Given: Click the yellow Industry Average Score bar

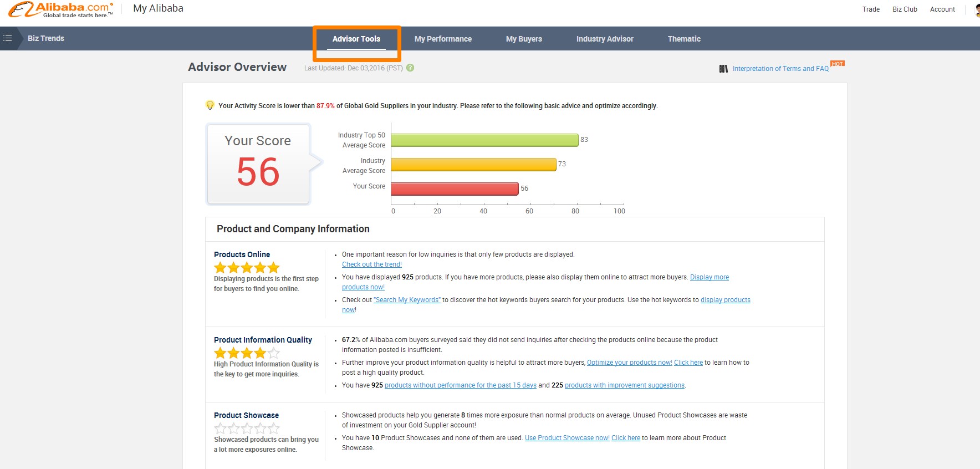Looking at the screenshot, I should [474, 165].
